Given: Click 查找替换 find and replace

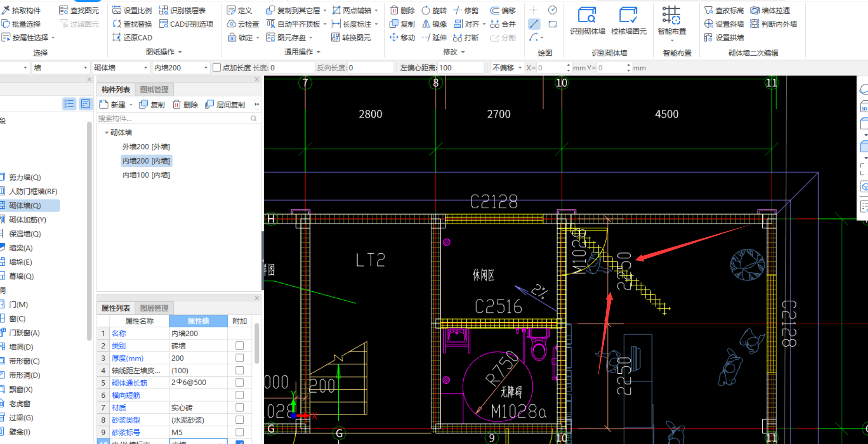Looking at the screenshot, I should [132, 24].
